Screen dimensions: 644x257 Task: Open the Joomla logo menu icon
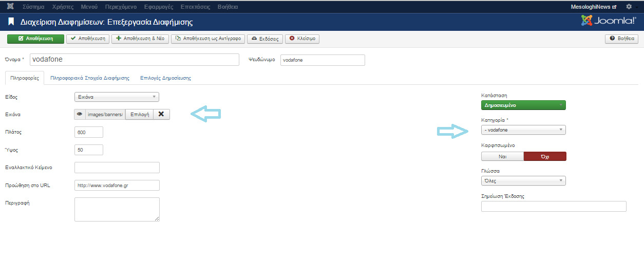[x=10, y=7]
